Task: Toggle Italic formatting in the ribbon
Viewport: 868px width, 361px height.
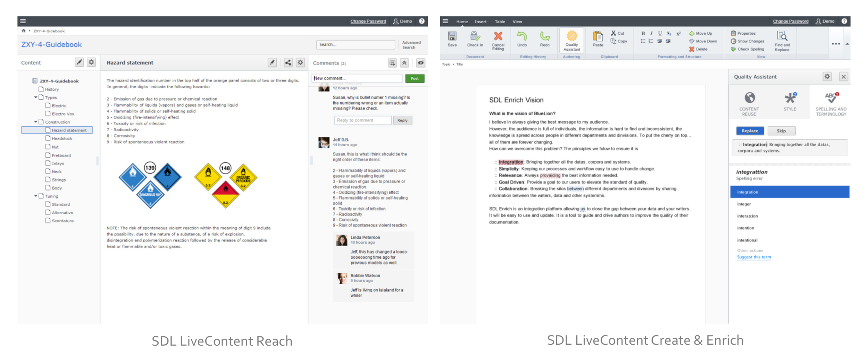Action: [651, 33]
